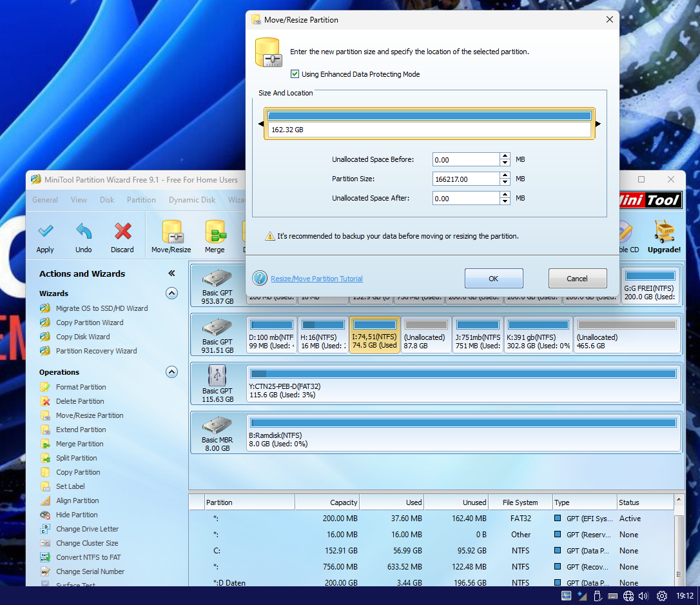
Task: Toggle Using Enhanced Data Protecting Mode checkbox
Action: [295, 74]
